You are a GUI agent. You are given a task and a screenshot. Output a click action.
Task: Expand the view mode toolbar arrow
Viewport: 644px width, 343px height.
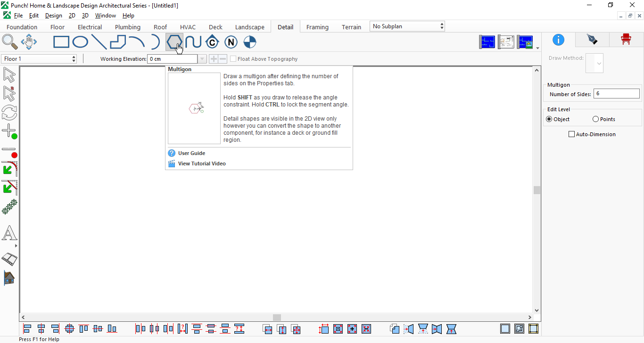(x=537, y=48)
